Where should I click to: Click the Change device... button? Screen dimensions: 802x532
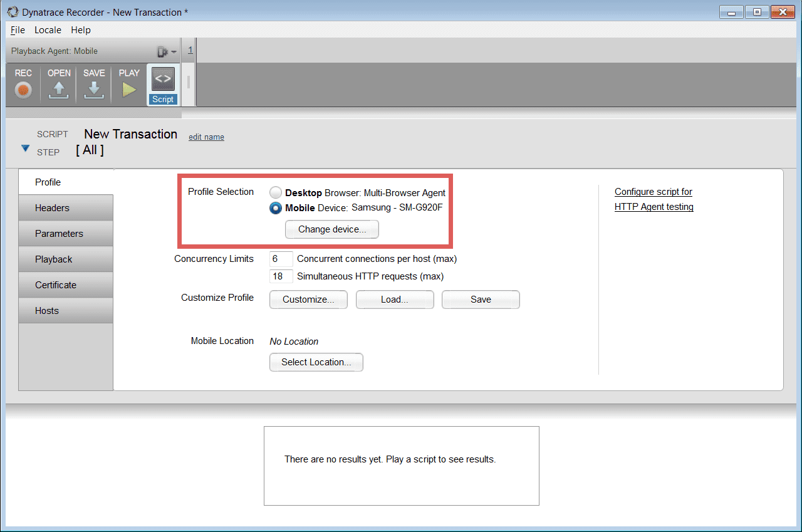332,229
